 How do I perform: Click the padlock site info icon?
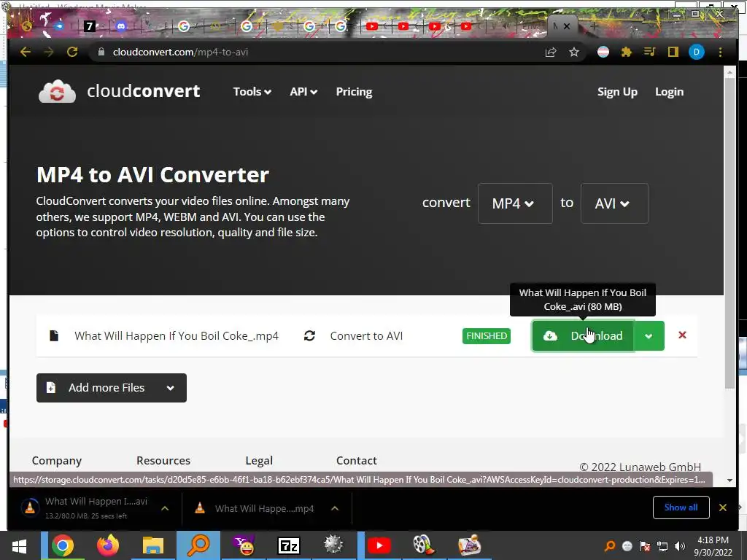click(101, 52)
